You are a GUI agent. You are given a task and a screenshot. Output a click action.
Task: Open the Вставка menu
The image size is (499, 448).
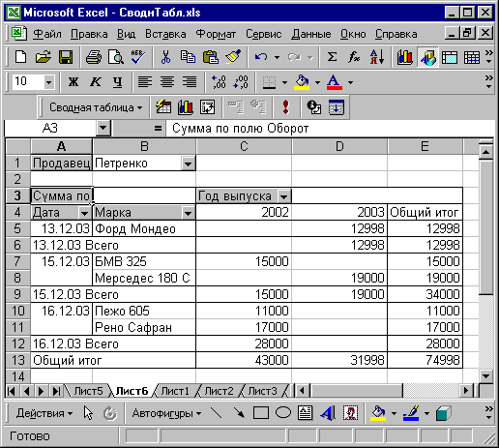click(x=165, y=34)
